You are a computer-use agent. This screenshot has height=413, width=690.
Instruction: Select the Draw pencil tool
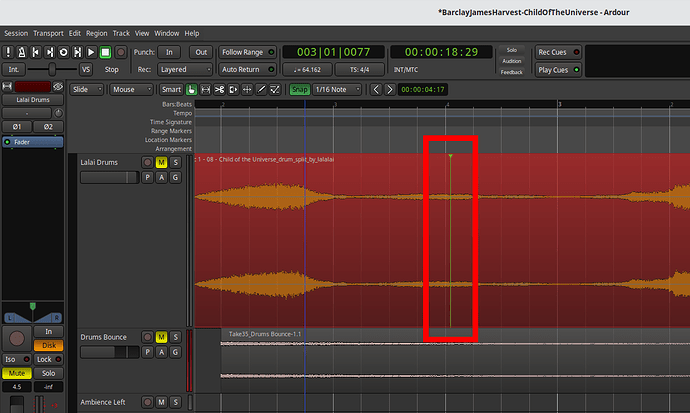[x=261, y=89]
